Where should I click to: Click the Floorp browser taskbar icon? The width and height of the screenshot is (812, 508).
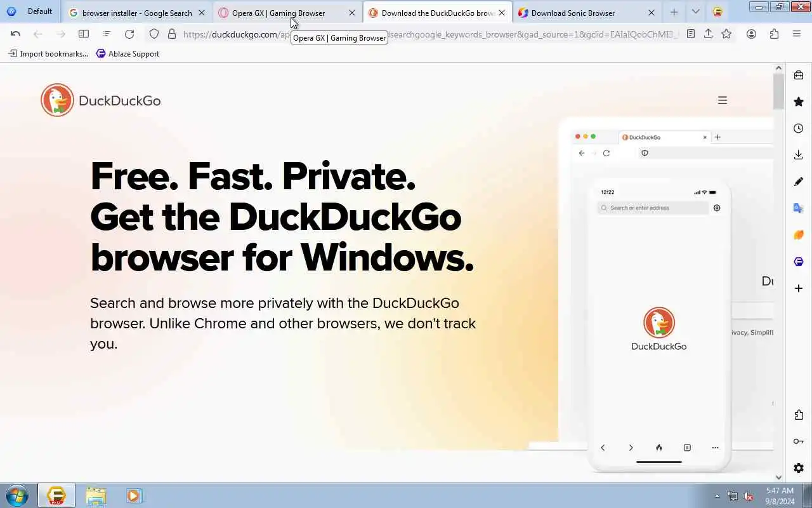pyautogui.click(x=56, y=495)
